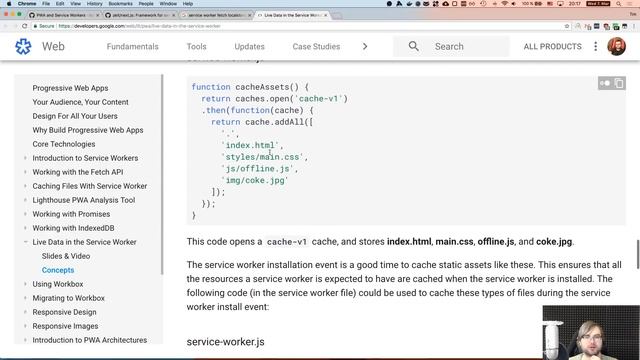
Task: Open Progressive Web Apps sidebar link
Action: (x=70, y=88)
